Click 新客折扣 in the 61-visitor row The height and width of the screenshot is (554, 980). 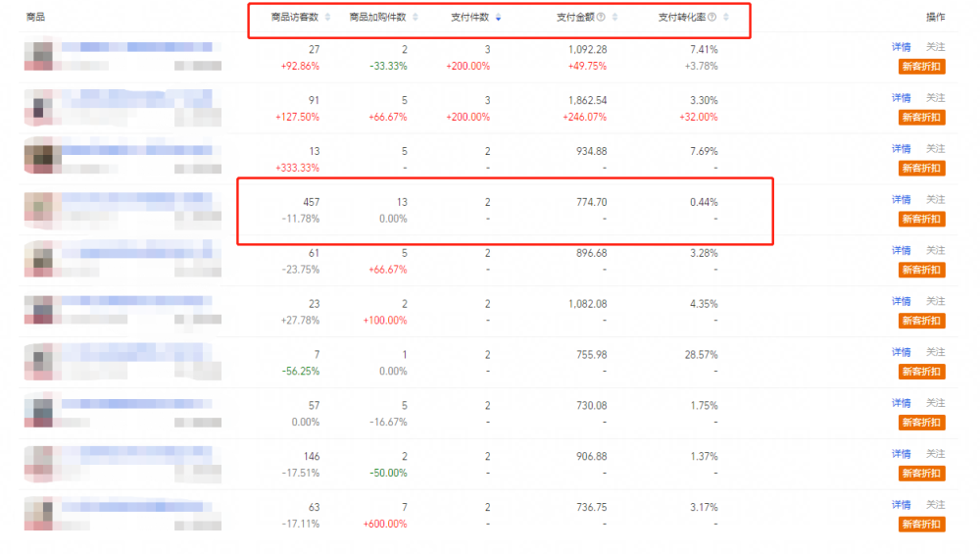pyautogui.click(x=921, y=270)
